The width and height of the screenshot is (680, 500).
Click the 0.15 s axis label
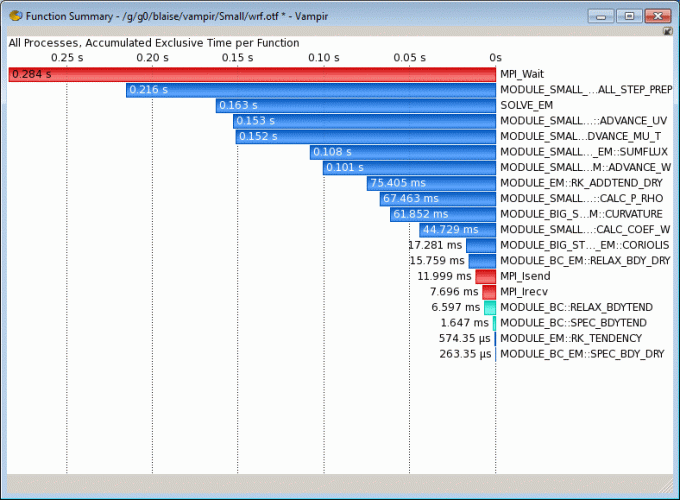coord(237,58)
